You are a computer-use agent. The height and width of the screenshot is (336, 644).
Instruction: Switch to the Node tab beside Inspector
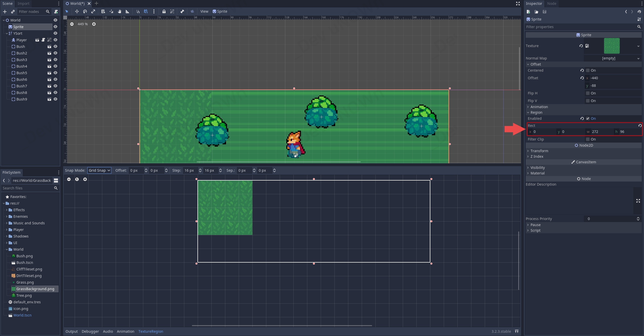pos(552,4)
